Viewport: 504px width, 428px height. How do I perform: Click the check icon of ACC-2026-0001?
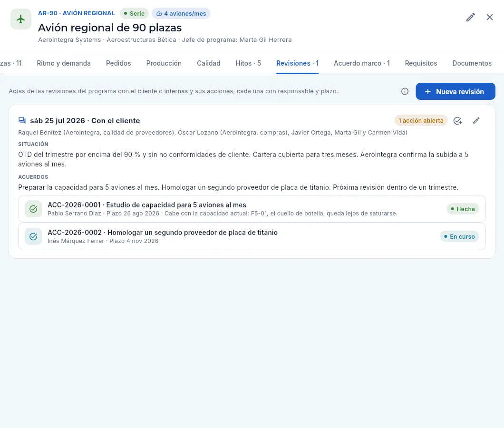[33, 209]
